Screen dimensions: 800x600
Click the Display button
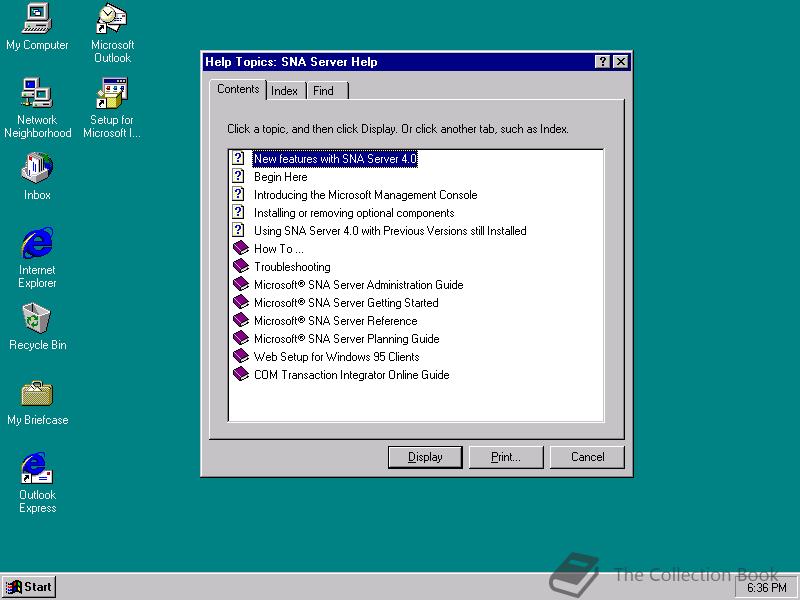pos(425,457)
